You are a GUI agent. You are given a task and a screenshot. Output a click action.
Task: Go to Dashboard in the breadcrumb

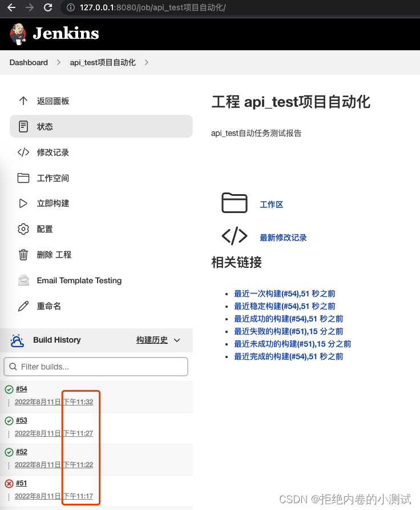point(29,62)
